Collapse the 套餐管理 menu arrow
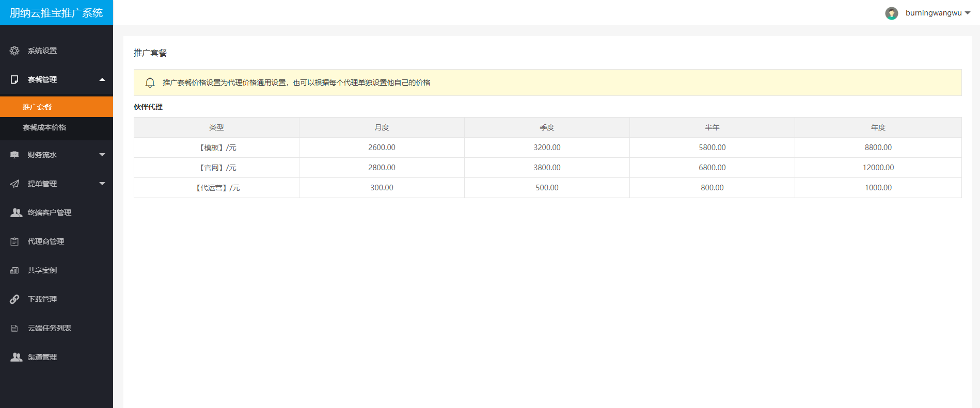The image size is (980, 408). pyautogui.click(x=102, y=79)
